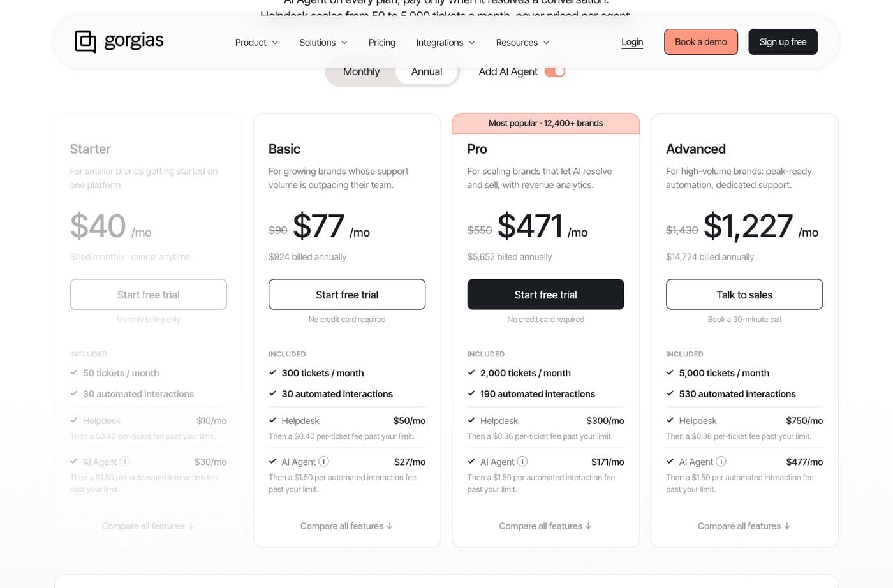Image resolution: width=893 pixels, height=588 pixels.
Task: Click the Pro plan heading
Action: point(477,149)
